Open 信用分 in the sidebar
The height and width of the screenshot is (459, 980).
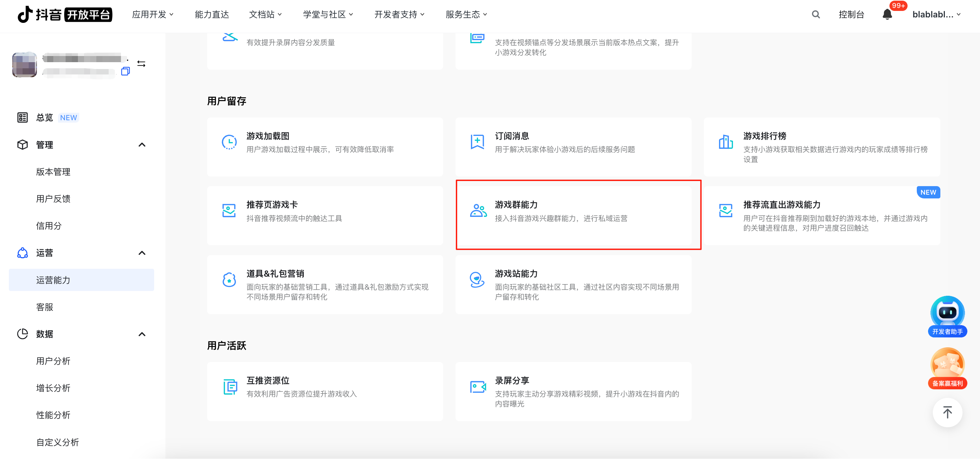(x=49, y=225)
